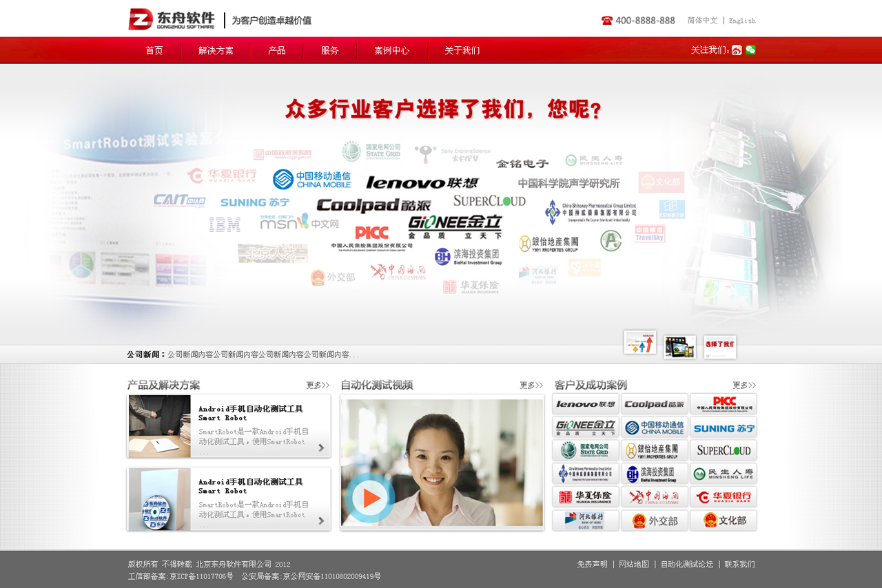Click the China Mobile client logo tile
Viewport: 882px width, 588px height.
655,428
